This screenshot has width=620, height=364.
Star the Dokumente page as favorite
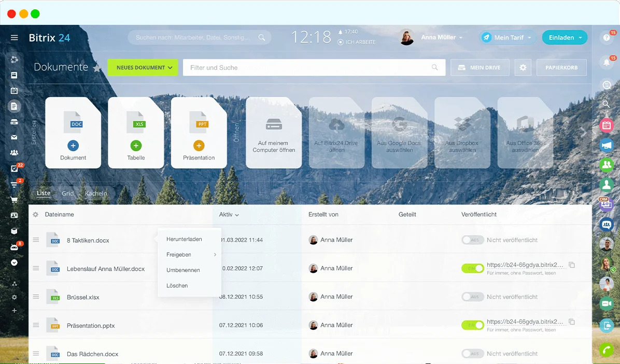coord(97,68)
